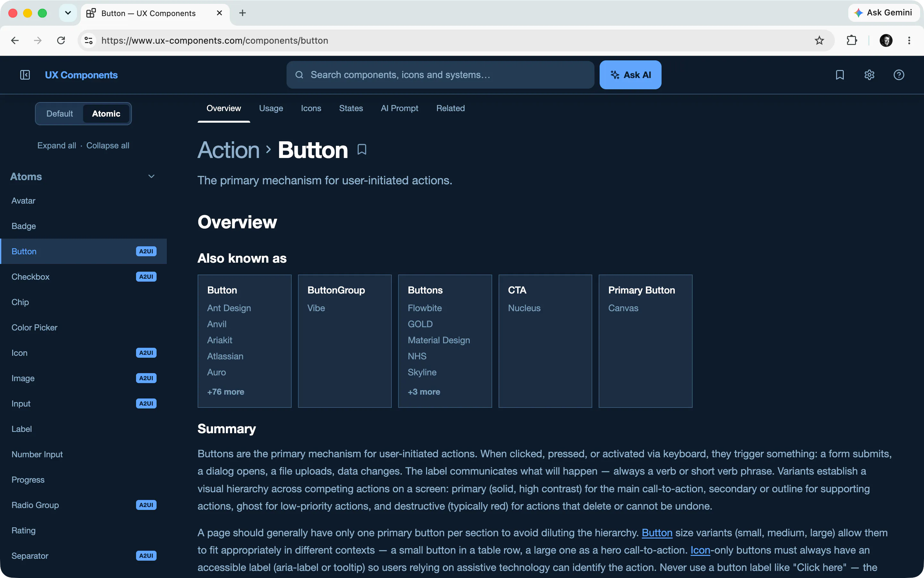Click the A2UI badge on Radio Group row

pos(146,505)
